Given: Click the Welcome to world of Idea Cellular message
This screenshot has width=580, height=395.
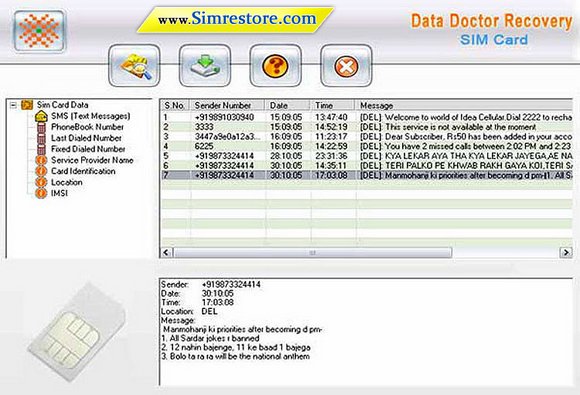Looking at the screenshot, I should (x=466, y=117).
